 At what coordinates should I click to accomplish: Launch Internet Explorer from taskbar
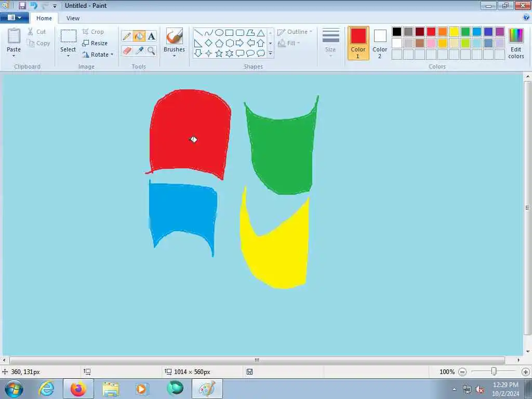tap(46, 389)
